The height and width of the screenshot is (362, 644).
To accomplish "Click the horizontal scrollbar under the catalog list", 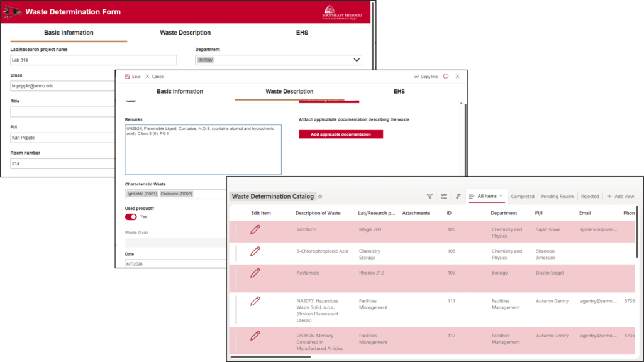I will click(270, 357).
